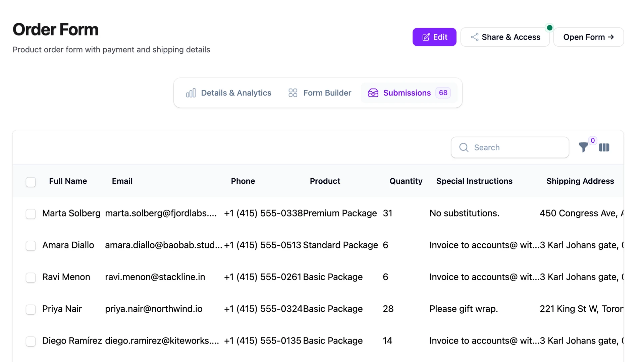Open the column visibility icon
Screen dimensions: 644x362
pos(604,147)
